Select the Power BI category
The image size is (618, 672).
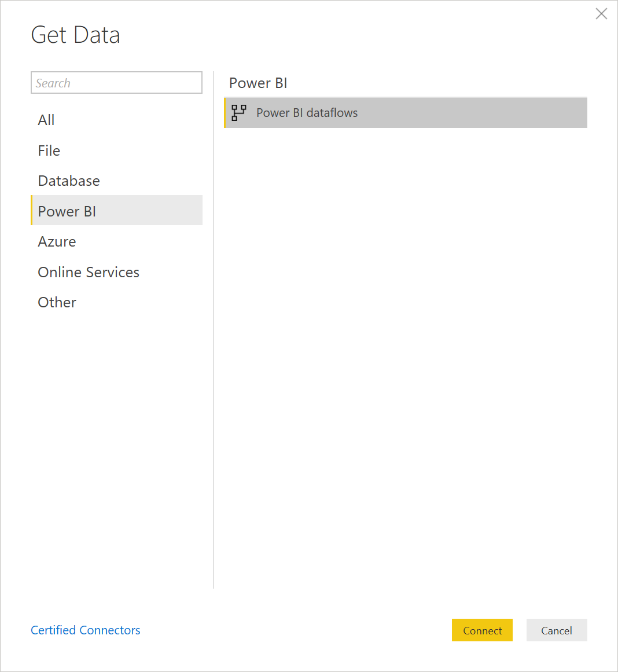tap(116, 211)
